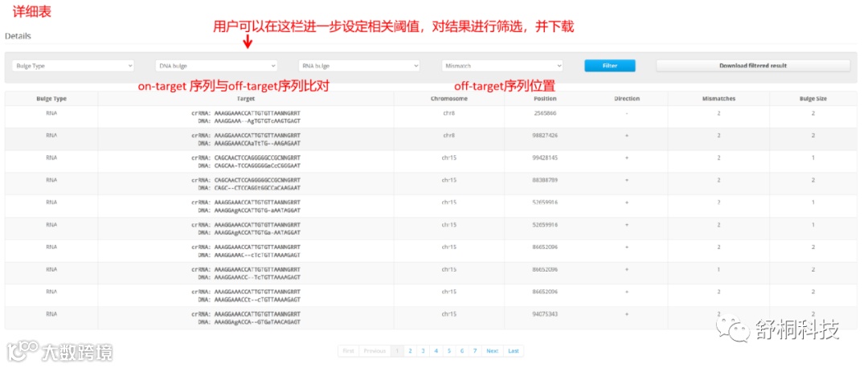Viewport: 868px width, 368px height.
Task: Go to page 5 in pagination
Action: coord(448,351)
